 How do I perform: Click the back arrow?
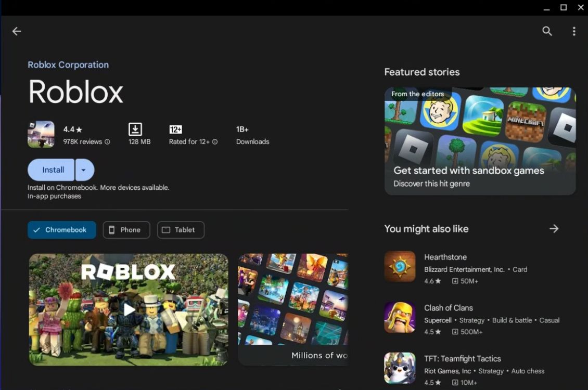16,31
